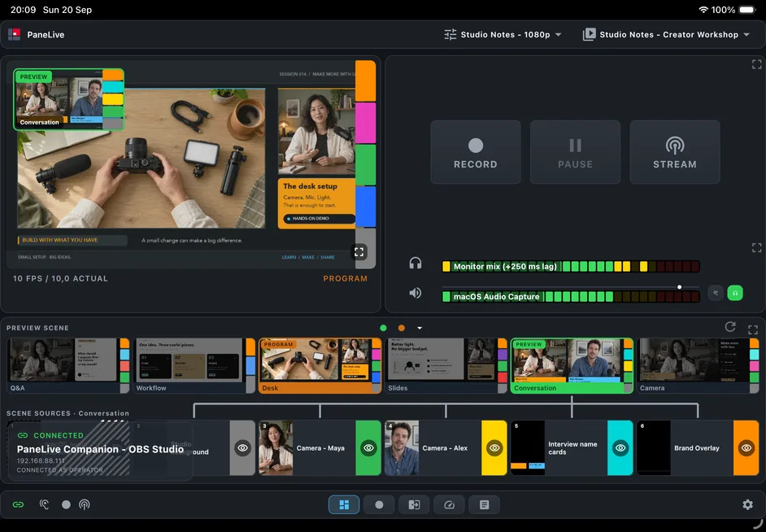Image resolution: width=766 pixels, height=532 pixels.
Task: Click the battery icon in the status bar
Action: (x=747, y=10)
